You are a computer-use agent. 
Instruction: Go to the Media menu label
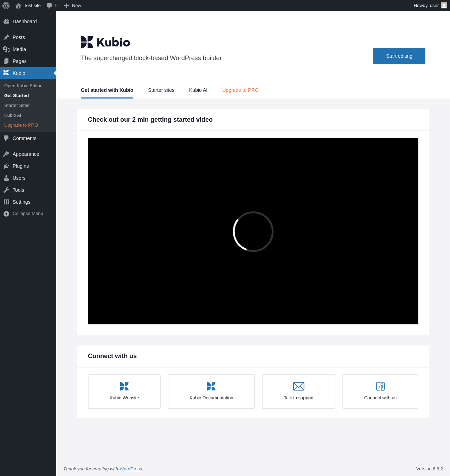[19, 49]
